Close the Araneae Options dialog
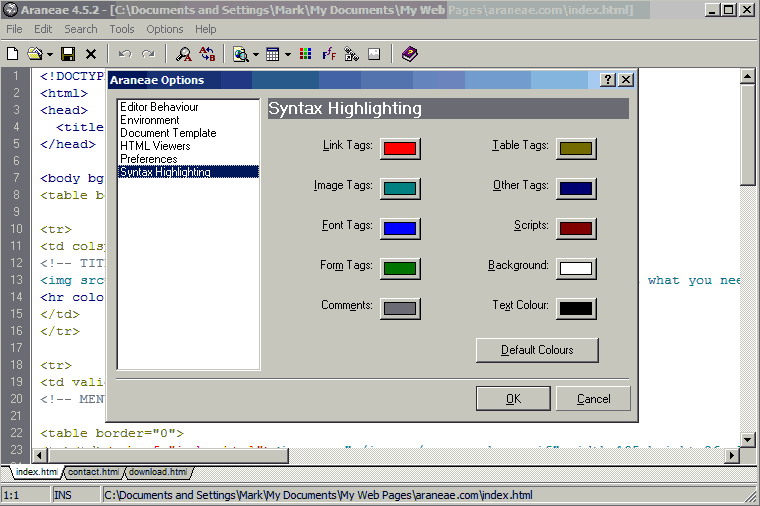 (626, 80)
